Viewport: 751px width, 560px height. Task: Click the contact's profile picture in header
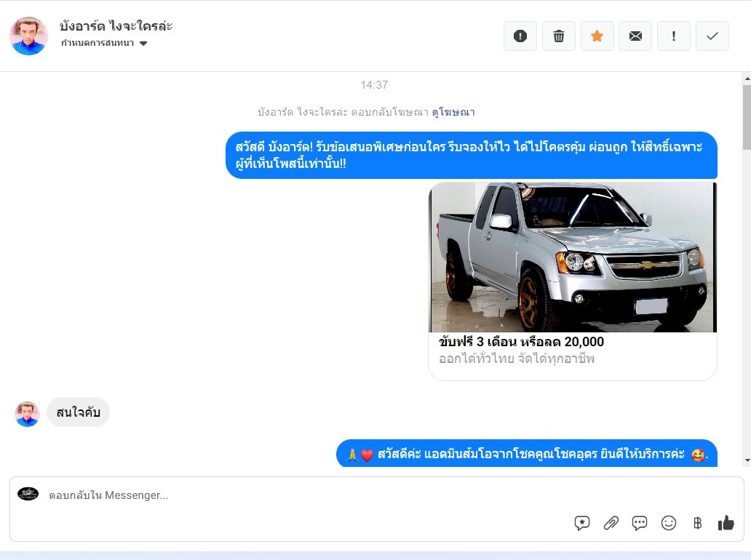coord(29,36)
